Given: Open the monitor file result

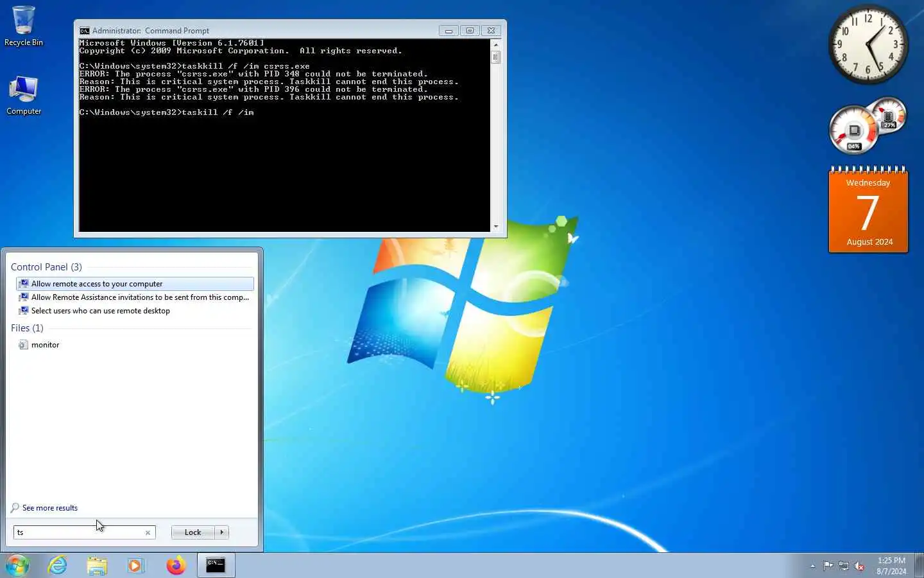Looking at the screenshot, I should coord(135,345).
